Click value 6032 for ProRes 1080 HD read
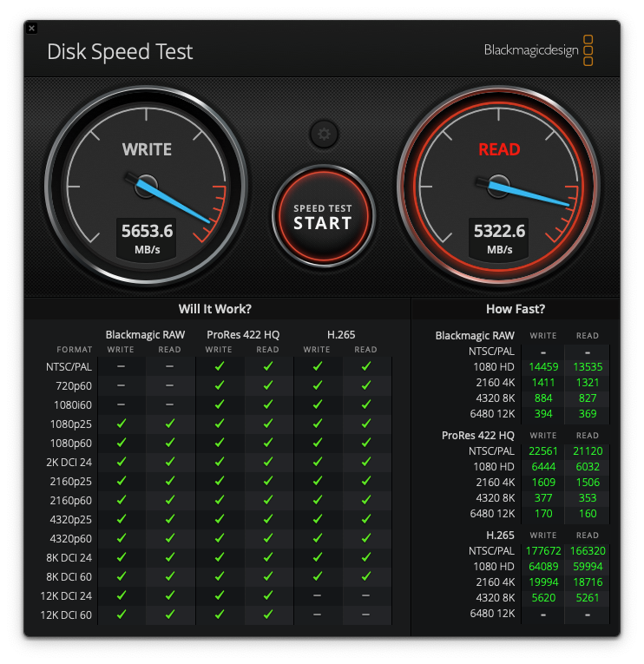 click(588, 467)
